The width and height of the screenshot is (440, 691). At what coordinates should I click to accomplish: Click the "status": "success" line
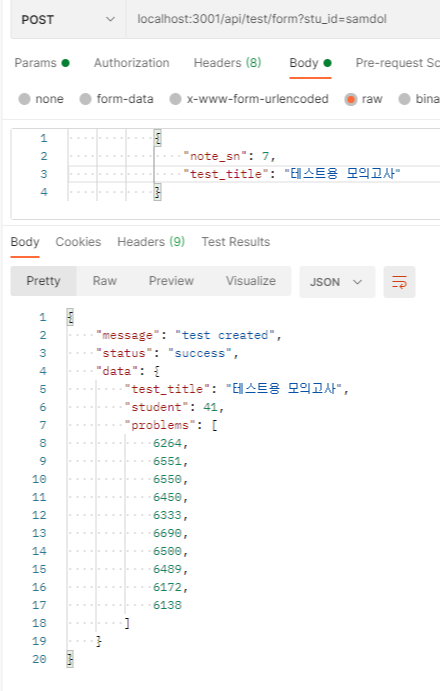point(168,353)
